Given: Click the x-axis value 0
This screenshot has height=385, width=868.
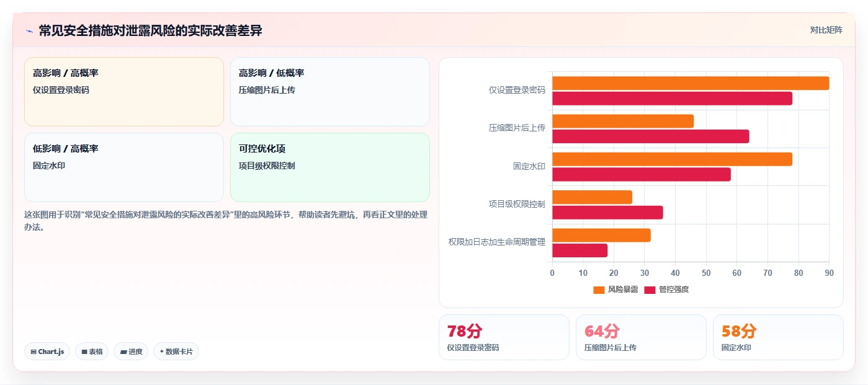Looking at the screenshot, I should (552, 273).
